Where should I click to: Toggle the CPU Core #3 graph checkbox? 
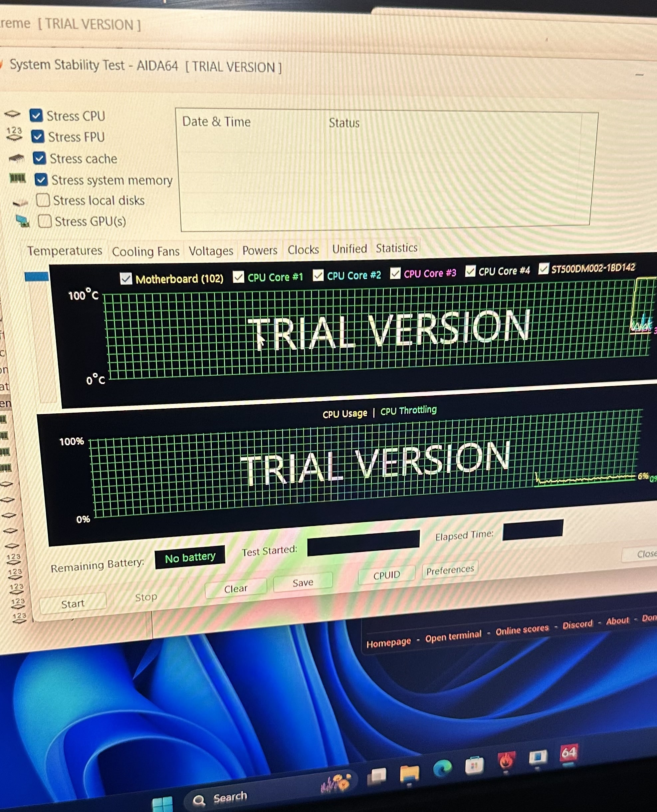[395, 273]
